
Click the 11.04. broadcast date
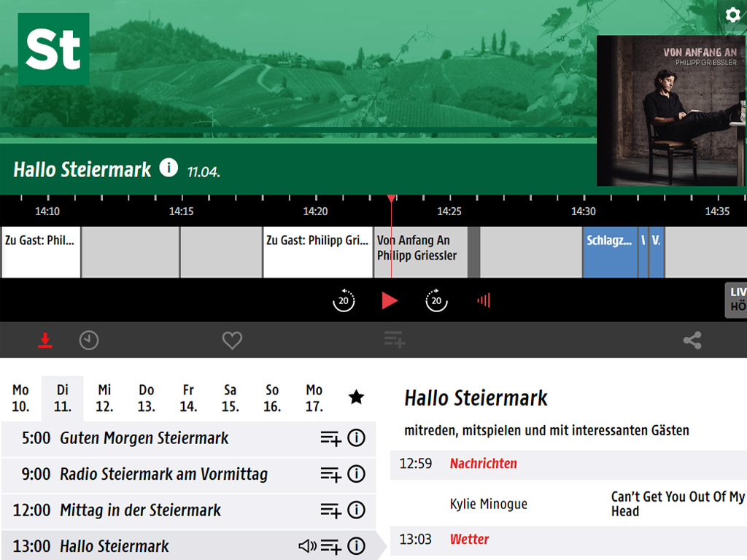point(204,172)
